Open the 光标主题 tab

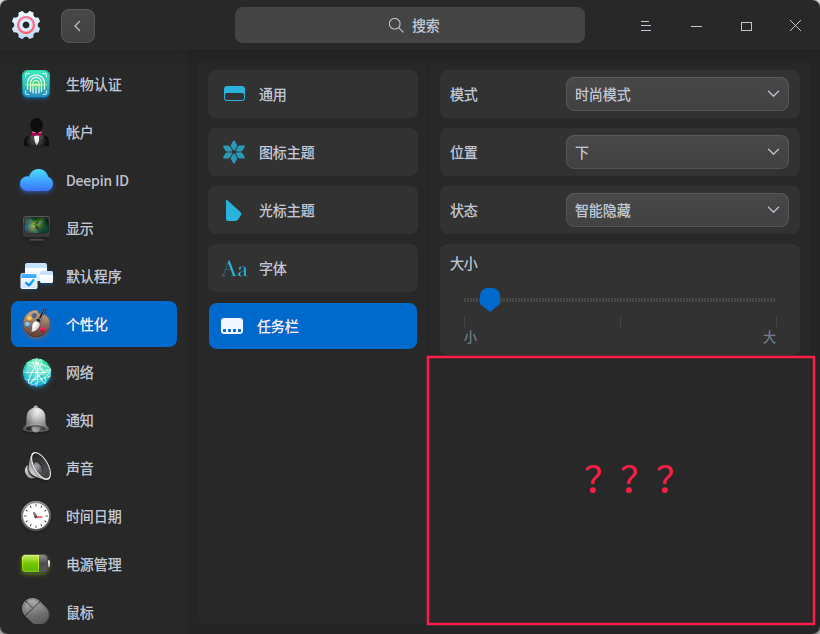(x=313, y=210)
